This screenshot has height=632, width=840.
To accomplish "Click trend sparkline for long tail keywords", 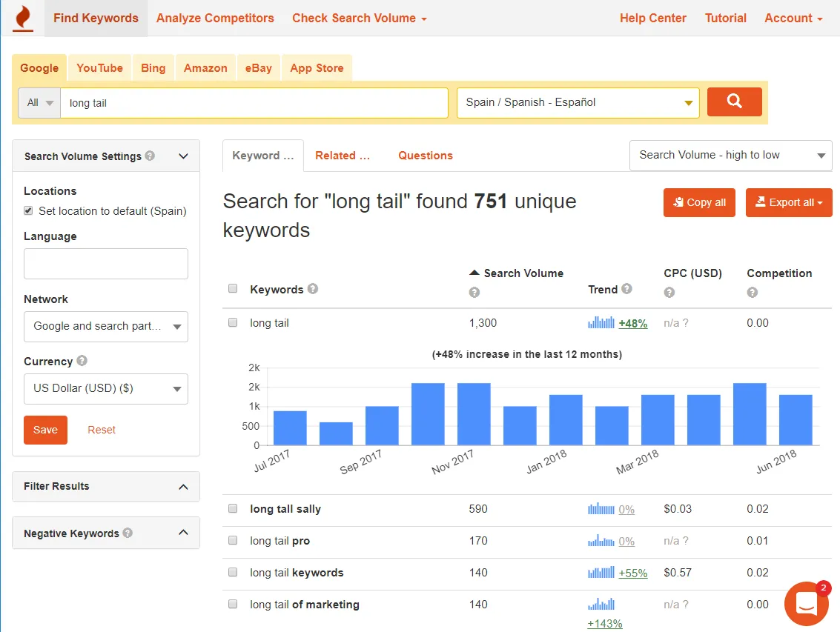I will tap(601, 573).
